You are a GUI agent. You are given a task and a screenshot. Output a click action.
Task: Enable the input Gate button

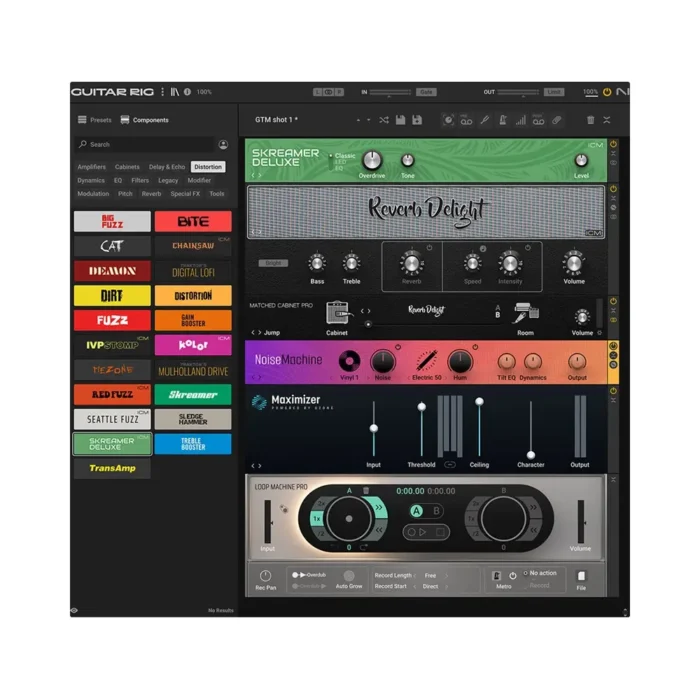[426, 92]
